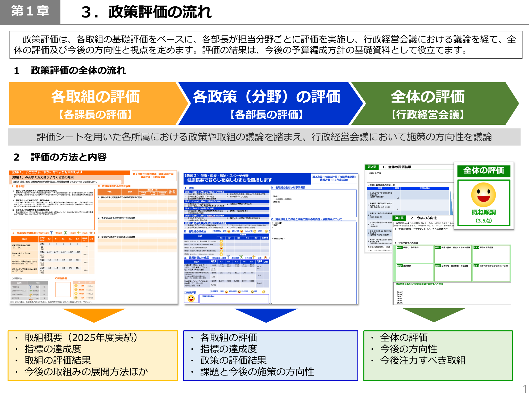Click 【行政経営会議】 subtitle
The width and height of the screenshot is (532, 399).
(x=428, y=115)
